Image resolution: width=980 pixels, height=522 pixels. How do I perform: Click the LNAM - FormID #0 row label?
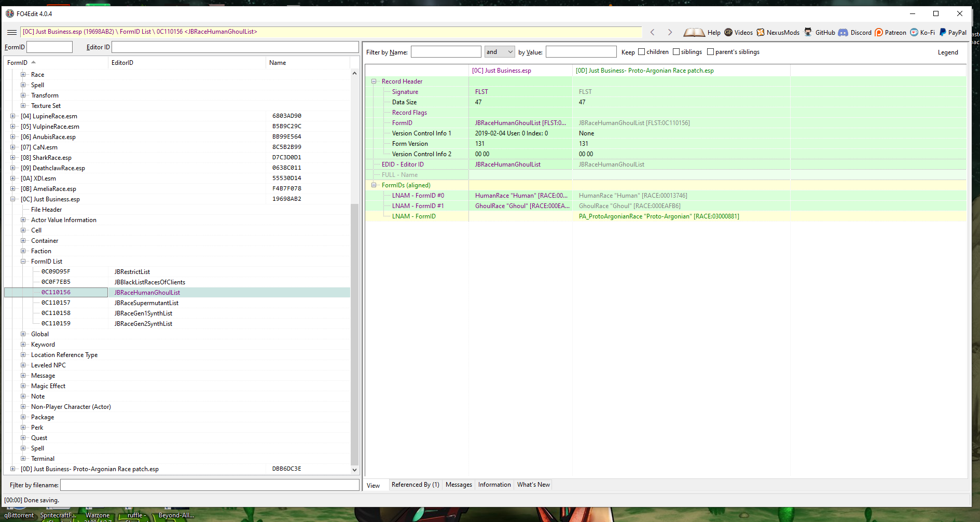418,196
